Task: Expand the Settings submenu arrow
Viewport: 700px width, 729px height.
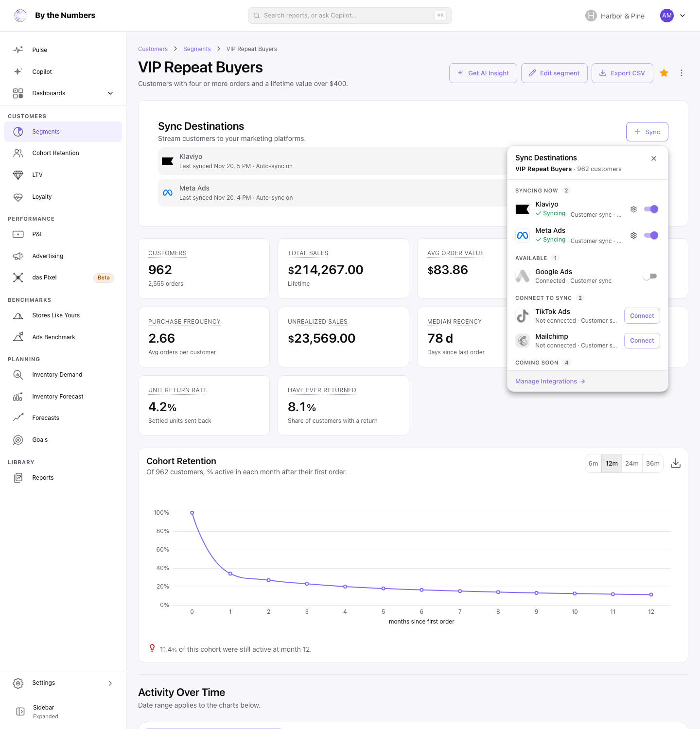Action: click(x=110, y=683)
